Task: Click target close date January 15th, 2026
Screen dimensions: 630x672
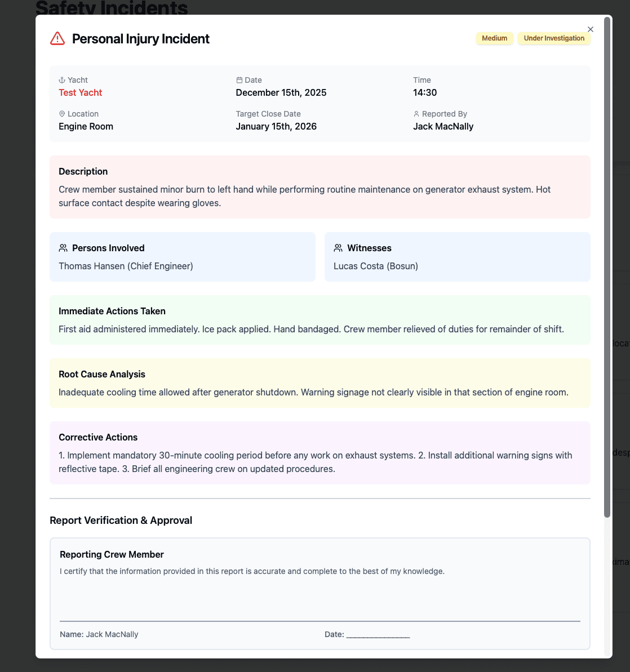Action: 276,126
